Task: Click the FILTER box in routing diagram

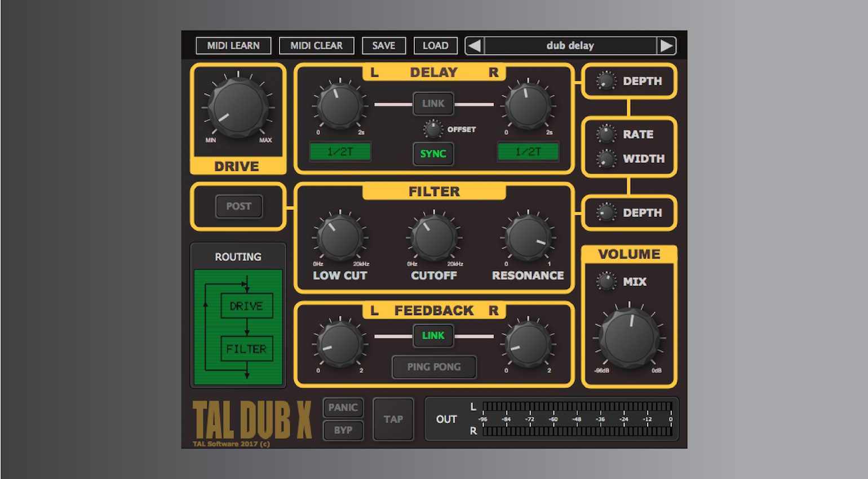Action: coord(246,348)
